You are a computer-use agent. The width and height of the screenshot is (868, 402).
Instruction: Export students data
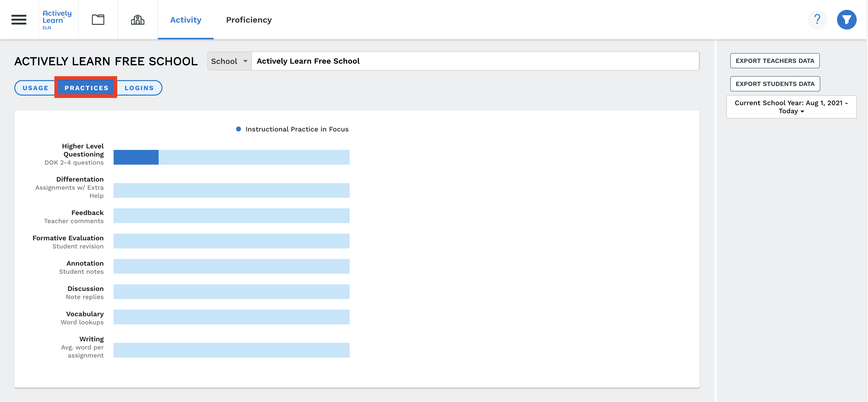775,84
